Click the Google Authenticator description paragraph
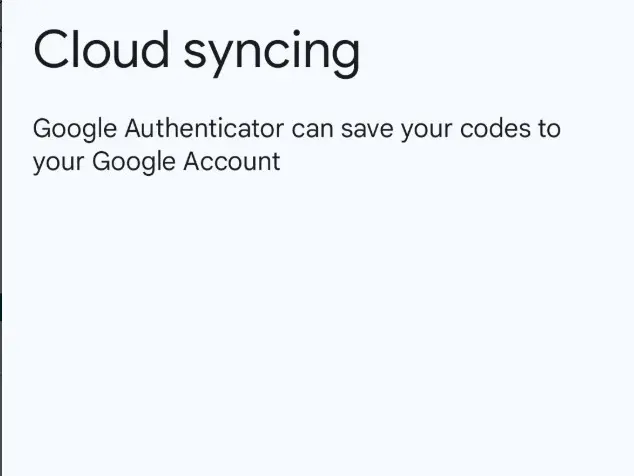The height and width of the screenshot is (476, 634). 296,146
